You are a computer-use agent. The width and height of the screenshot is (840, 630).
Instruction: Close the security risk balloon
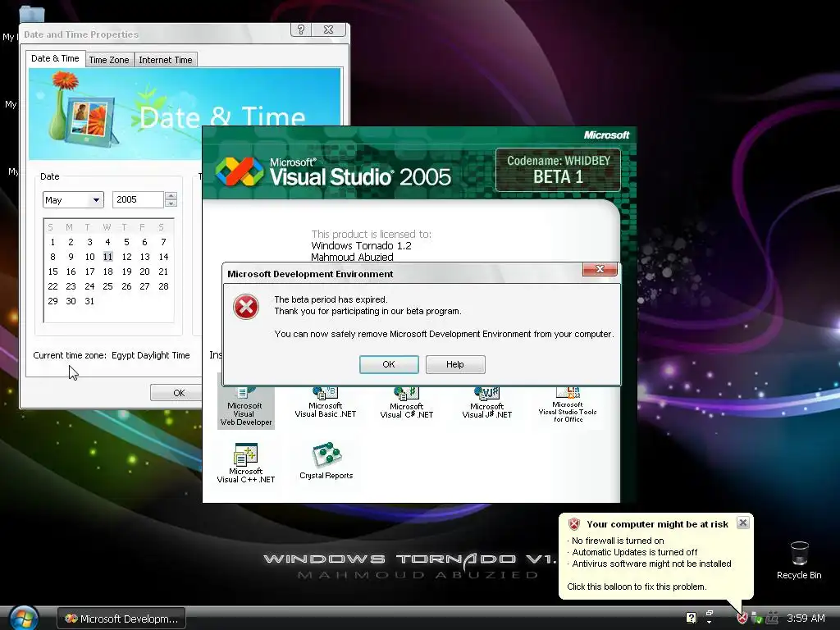point(742,523)
